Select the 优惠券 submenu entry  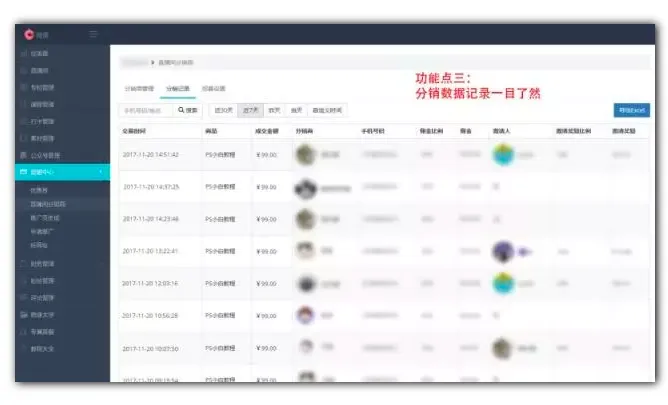coord(39,190)
